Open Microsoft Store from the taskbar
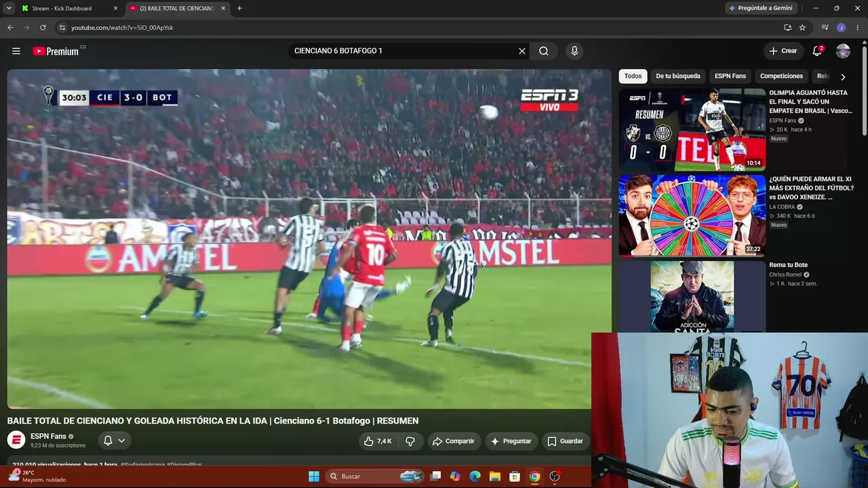The width and height of the screenshot is (868, 488). [515, 476]
